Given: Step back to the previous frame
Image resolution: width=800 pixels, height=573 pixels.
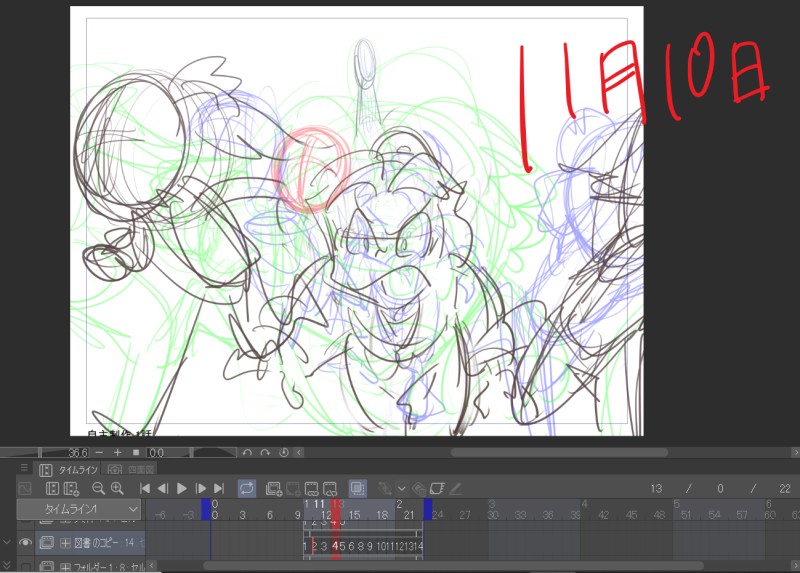Looking at the screenshot, I should pos(163,489).
